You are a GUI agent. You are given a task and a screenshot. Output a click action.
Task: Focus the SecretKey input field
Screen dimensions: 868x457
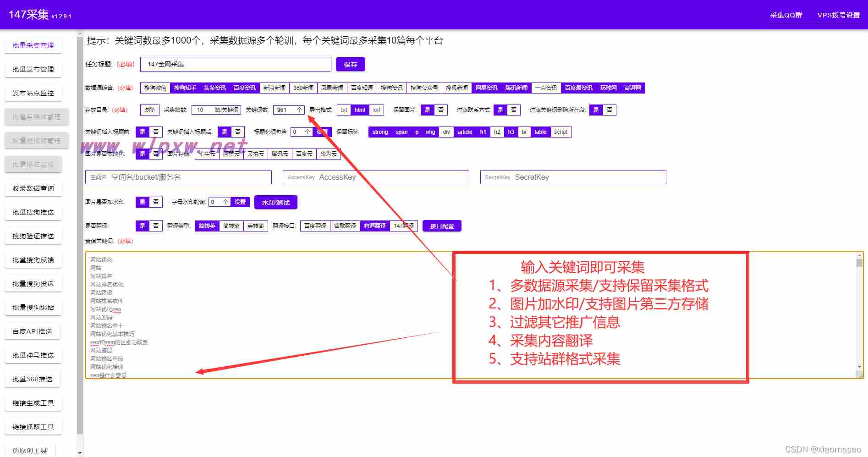pos(573,177)
